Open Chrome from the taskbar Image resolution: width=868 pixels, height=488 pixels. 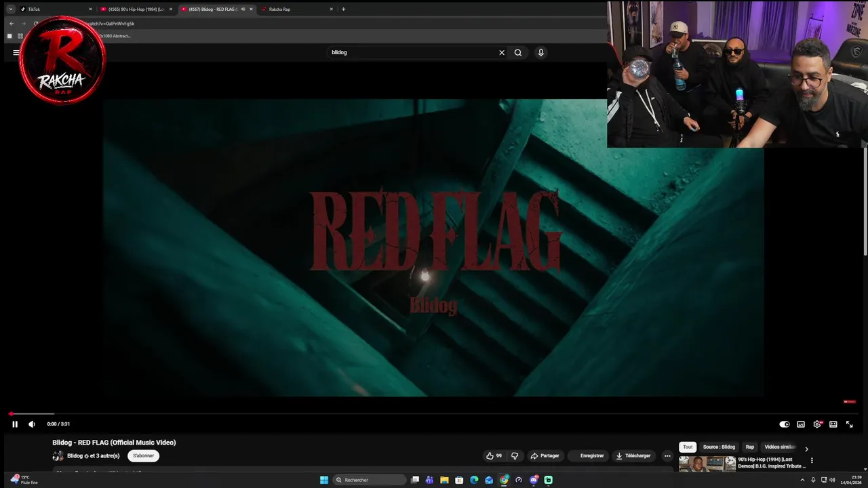tap(504, 480)
